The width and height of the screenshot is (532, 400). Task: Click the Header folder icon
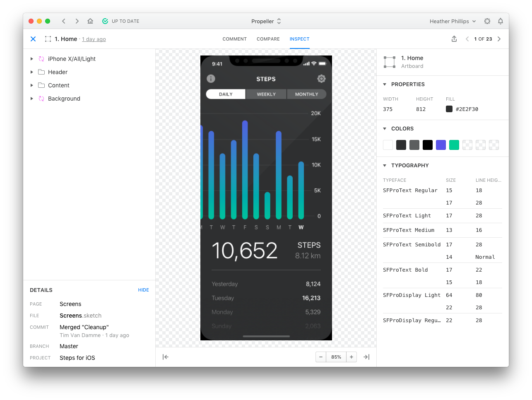[x=41, y=72]
